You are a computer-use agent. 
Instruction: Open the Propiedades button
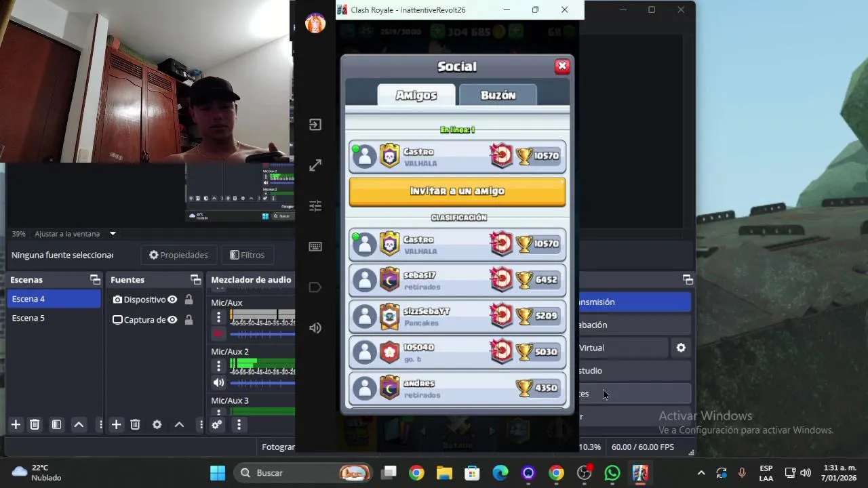pos(178,255)
